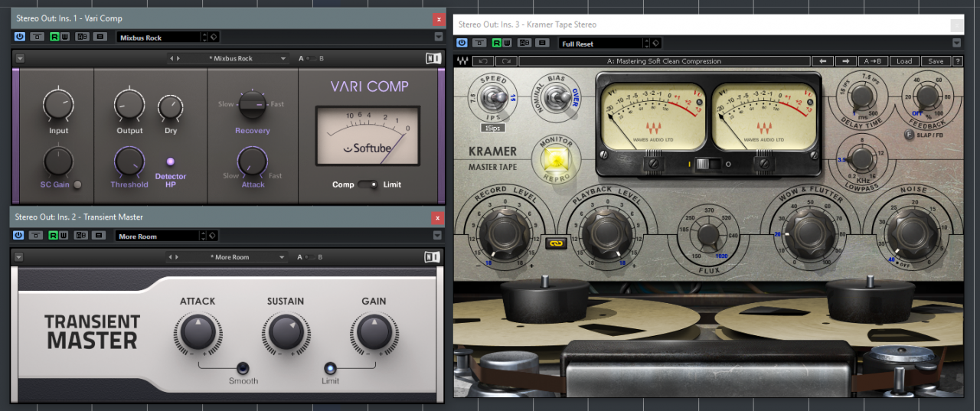980x411 pixels.
Task: Click the Kramer Flux knob
Action: (x=707, y=235)
